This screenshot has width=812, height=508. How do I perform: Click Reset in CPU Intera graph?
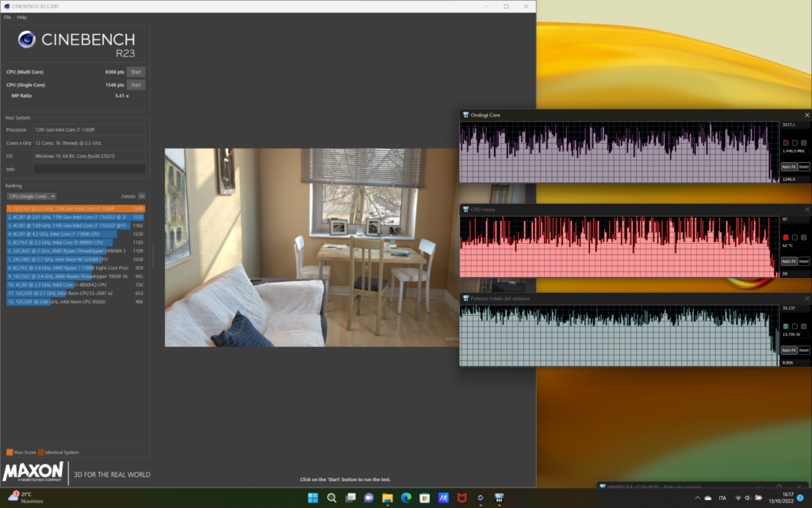point(804,261)
